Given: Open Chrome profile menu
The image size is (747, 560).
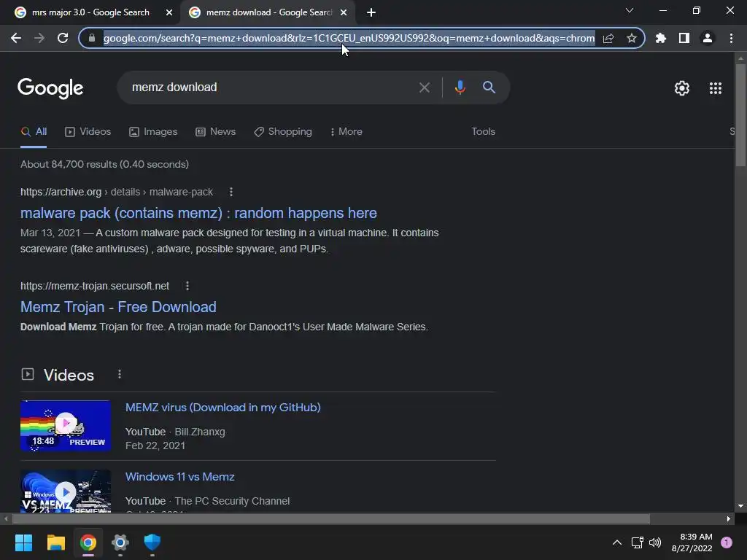Looking at the screenshot, I should point(708,38).
